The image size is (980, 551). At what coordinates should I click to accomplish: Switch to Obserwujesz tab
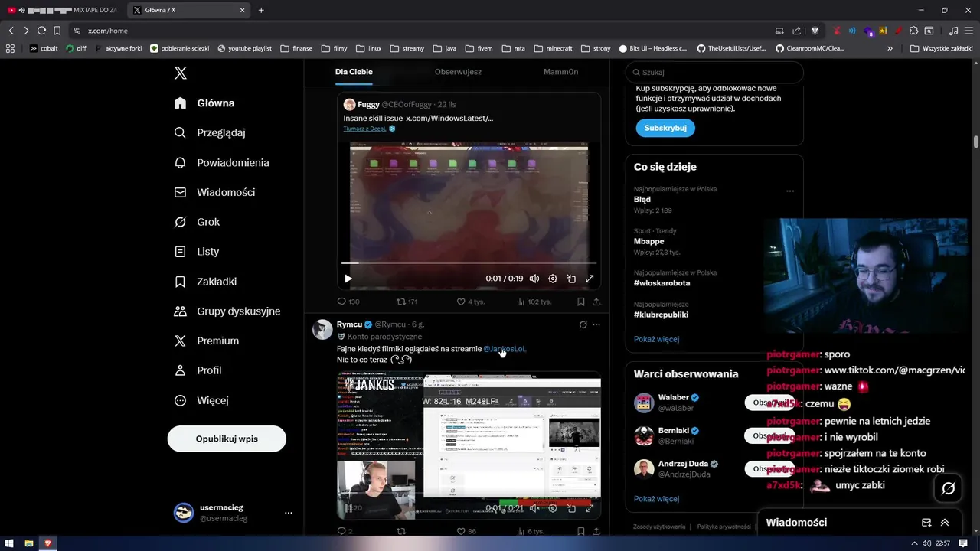(x=458, y=72)
